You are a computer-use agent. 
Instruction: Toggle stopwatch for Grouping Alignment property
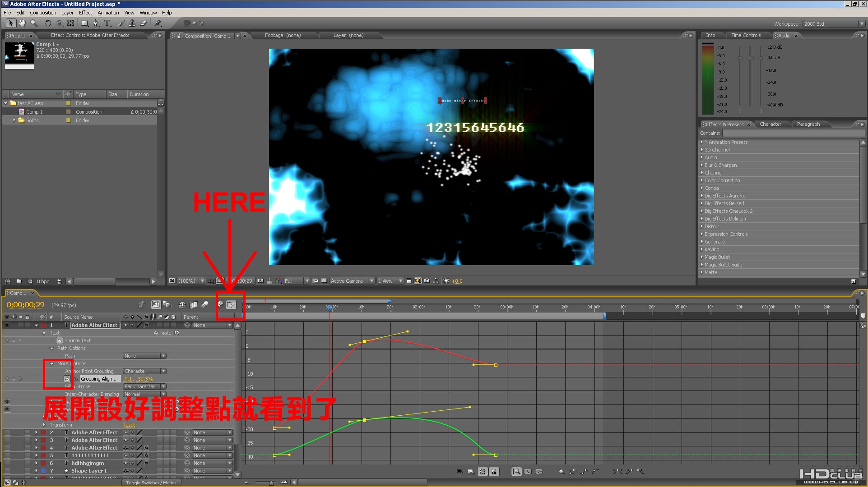pyautogui.click(x=67, y=379)
